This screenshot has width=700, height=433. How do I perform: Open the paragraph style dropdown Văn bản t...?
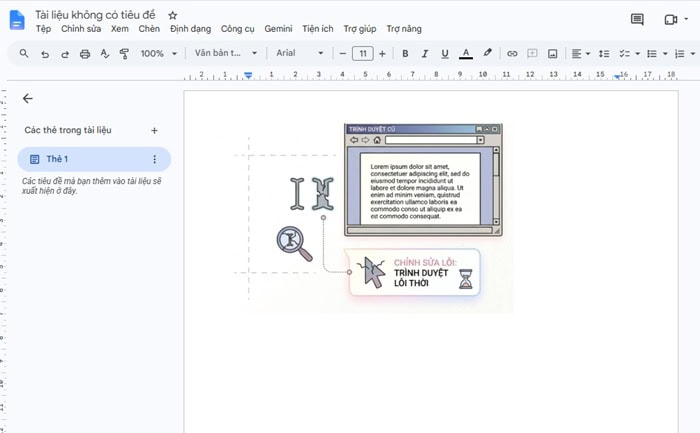[226, 53]
